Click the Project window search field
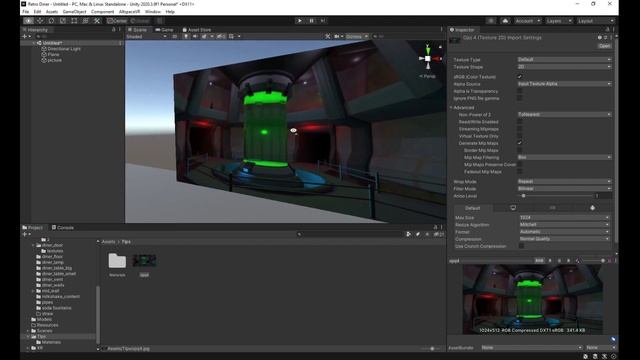The width and height of the screenshot is (640, 360). tap(350, 234)
